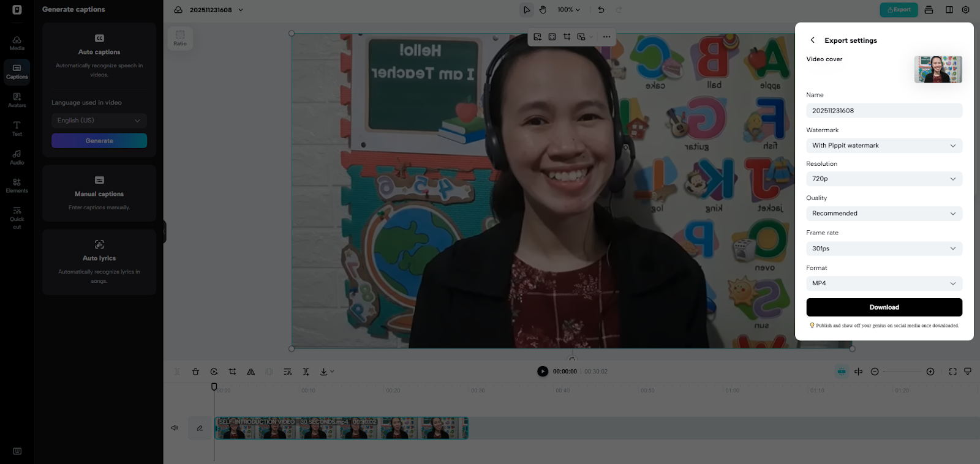Click the timeline zoom slider
The width and height of the screenshot is (980, 464).
pos(902,372)
